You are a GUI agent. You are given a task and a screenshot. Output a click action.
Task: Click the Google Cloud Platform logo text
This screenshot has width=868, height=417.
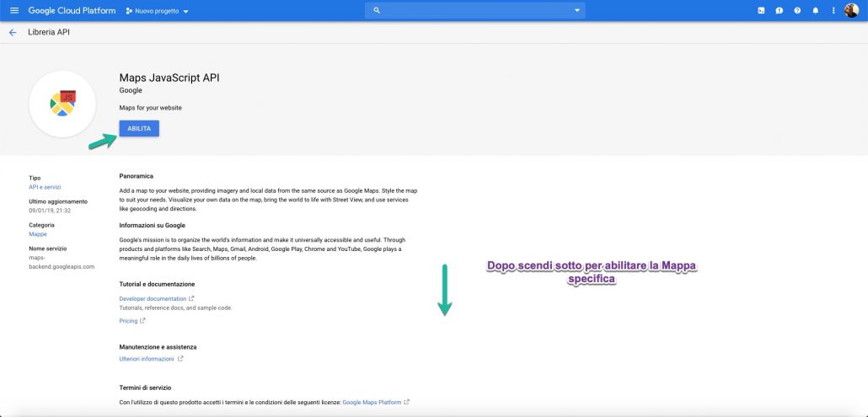point(72,10)
